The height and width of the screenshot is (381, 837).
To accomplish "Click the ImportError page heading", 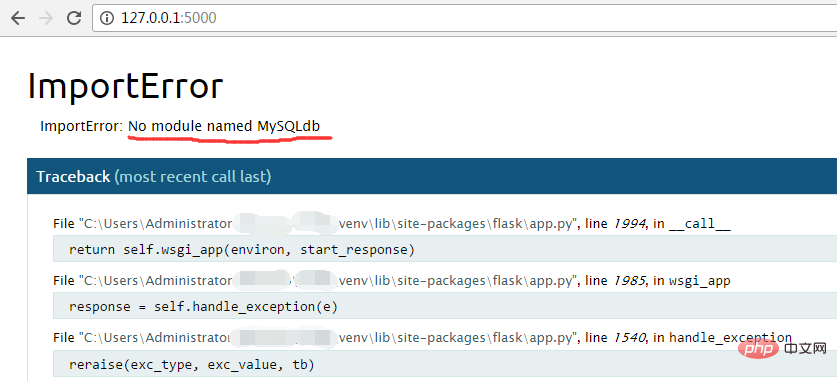I will point(125,86).
